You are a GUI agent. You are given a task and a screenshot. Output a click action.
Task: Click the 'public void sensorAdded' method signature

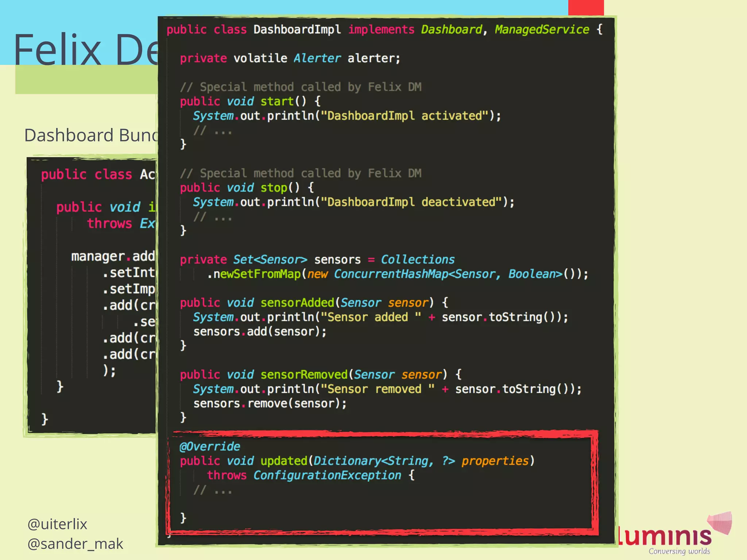(314, 303)
